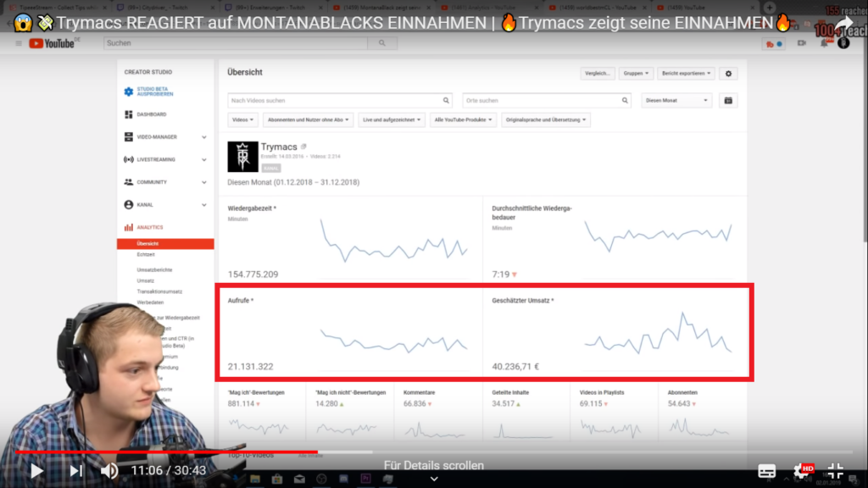This screenshot has height=488, width=868.
Task: Click the Kanal account icon
Action: click(129, 205)
